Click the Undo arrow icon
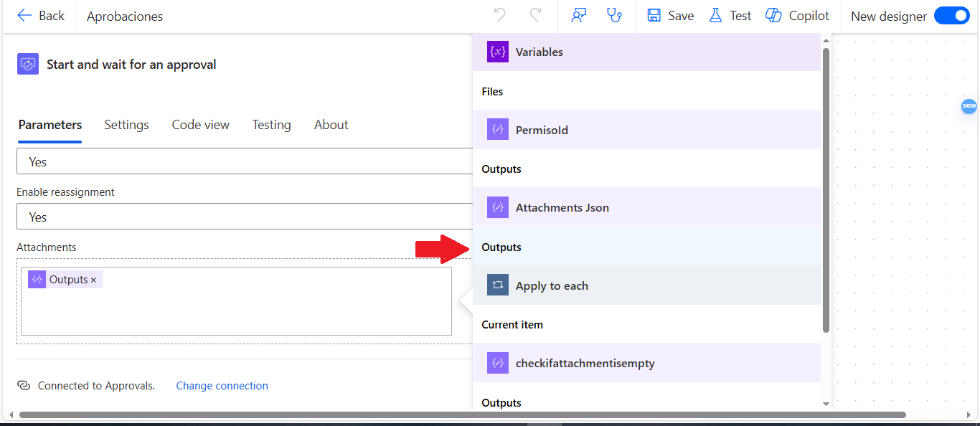The width and height of the screenshot is (980, 426). 500,15
